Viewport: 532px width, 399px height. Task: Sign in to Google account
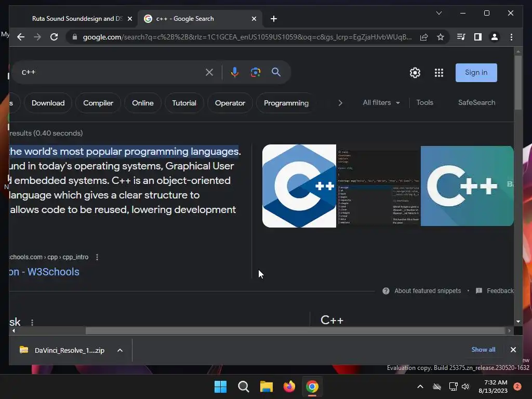[476, 73]
